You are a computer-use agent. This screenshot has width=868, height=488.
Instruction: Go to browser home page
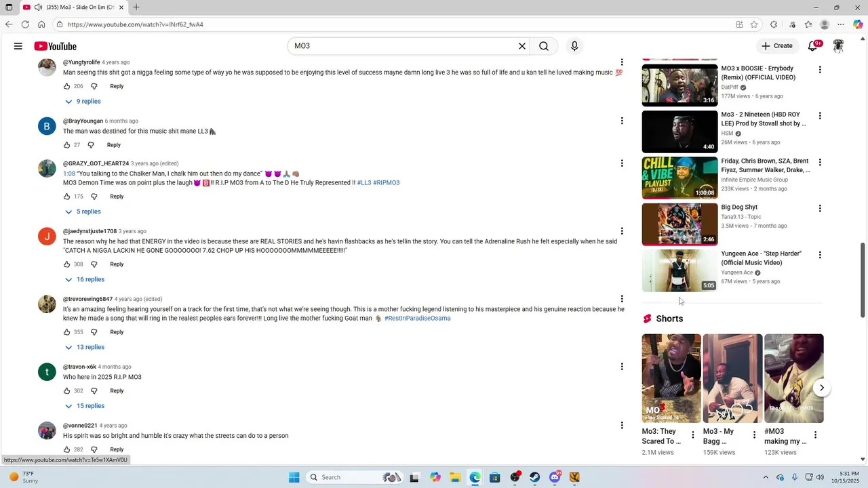tap(41, 24)
